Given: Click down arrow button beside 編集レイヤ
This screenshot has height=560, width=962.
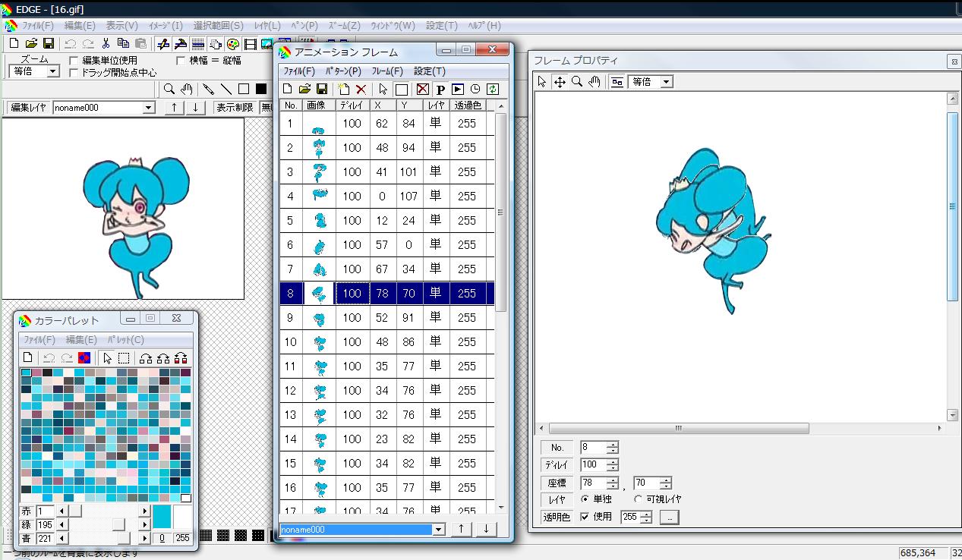Looking at the screenshot, I should pyautogui.click(x=195, y=108).
